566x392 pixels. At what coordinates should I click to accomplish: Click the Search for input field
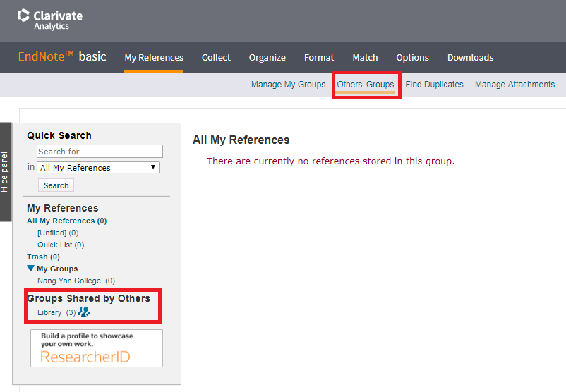(x=100, y=151)
